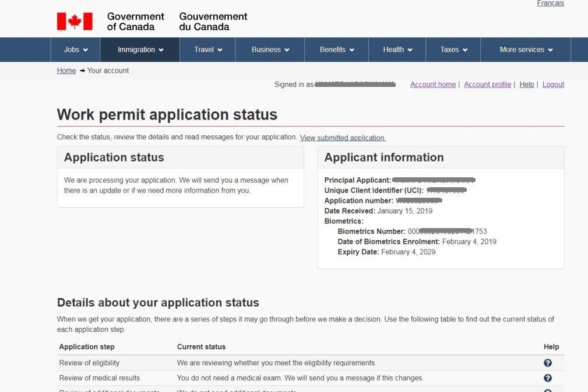Open the Travel dropdown menu

(208, 50)
